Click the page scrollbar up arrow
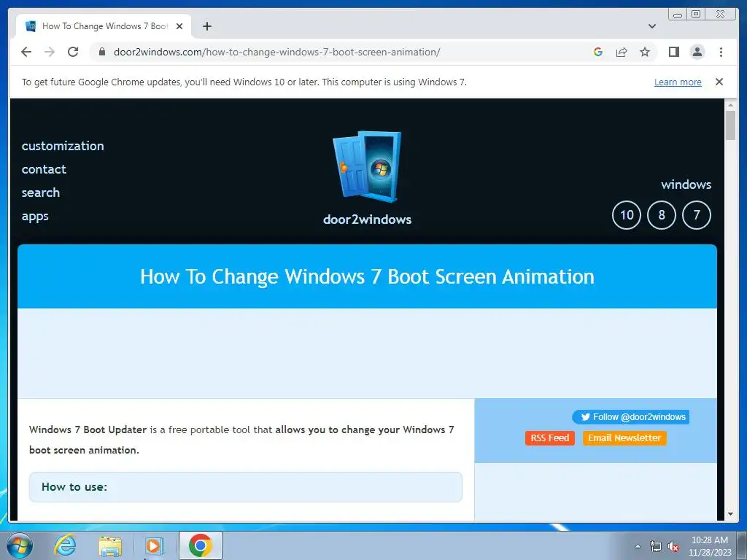The image size is (747, 560). (730, 105)
